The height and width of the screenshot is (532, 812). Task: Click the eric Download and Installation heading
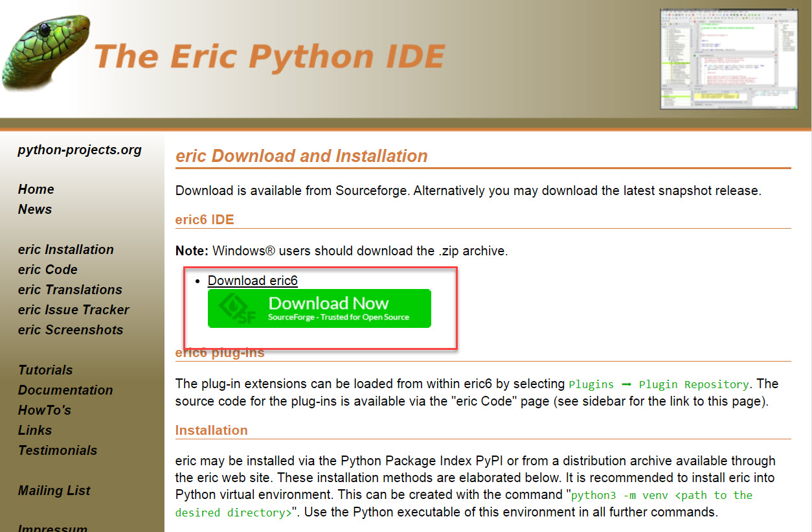pyautogui.click(x=302, y=156)
